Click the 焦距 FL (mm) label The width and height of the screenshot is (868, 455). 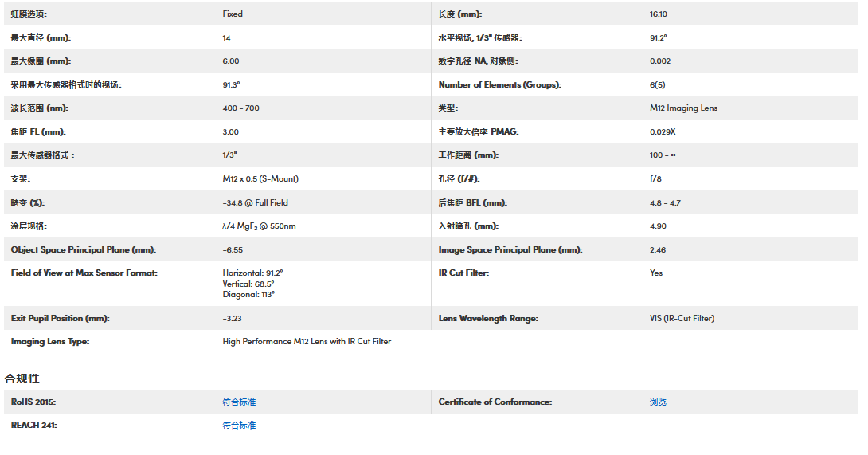pos(38,132)
